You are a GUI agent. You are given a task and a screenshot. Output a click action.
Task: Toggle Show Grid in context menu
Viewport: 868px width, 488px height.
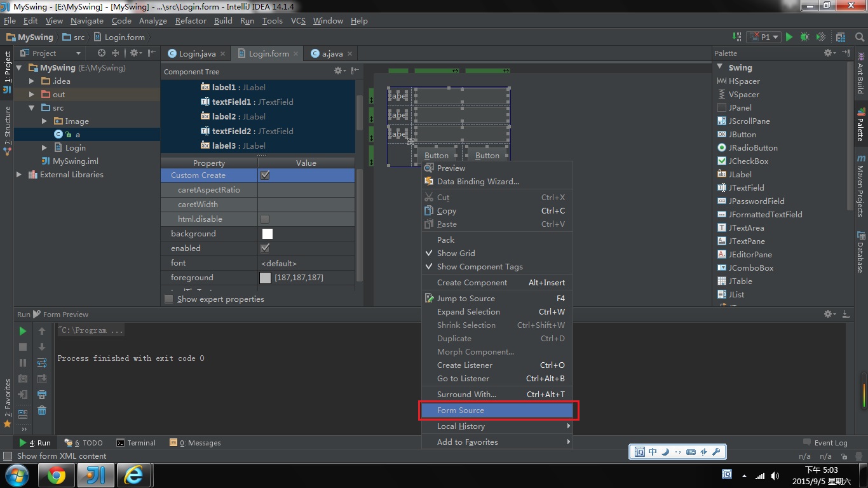tap(498, 254)
